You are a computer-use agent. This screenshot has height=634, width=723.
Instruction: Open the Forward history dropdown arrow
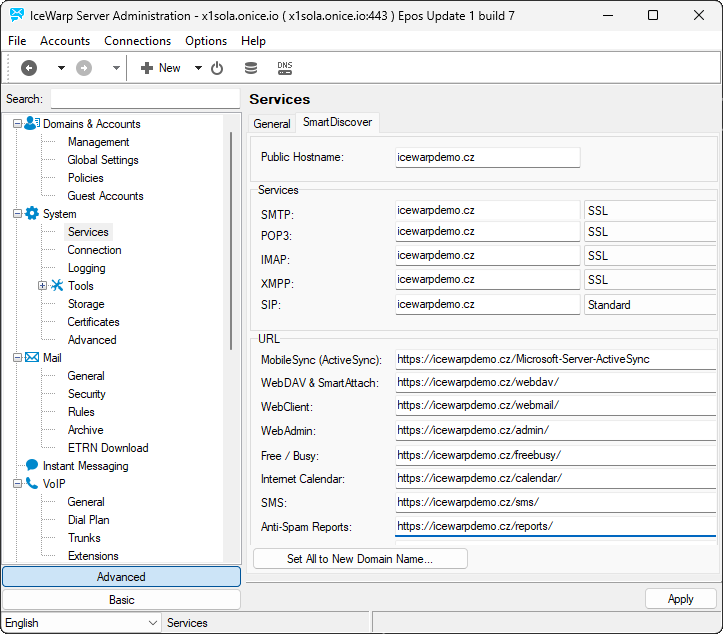(x=116, y=68)
